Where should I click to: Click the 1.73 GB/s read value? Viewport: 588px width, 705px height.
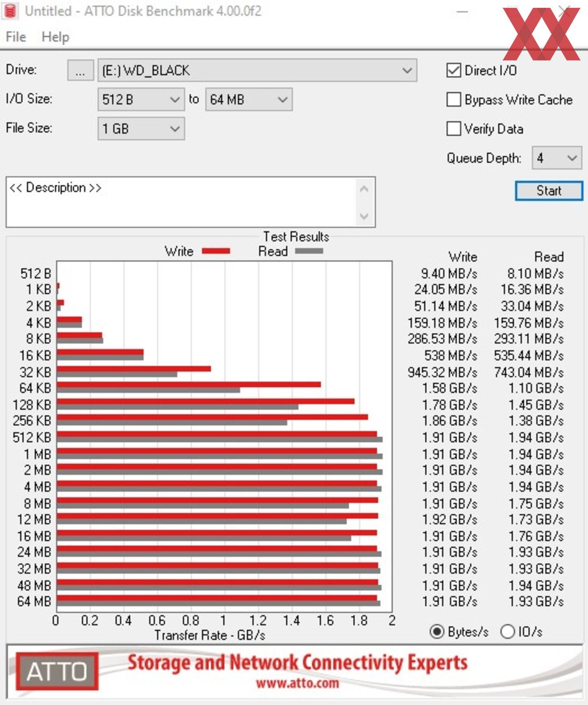pyautogui.click(x=536, y=519)
